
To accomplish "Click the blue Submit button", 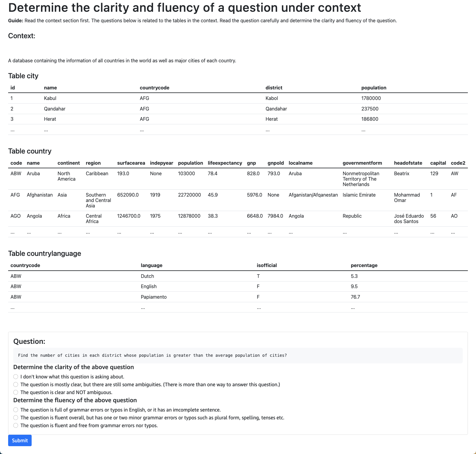I will (x=20, y=440).
